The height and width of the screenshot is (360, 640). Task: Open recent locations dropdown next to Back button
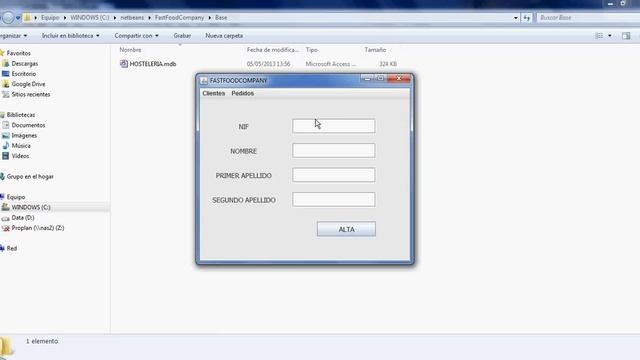18,18
